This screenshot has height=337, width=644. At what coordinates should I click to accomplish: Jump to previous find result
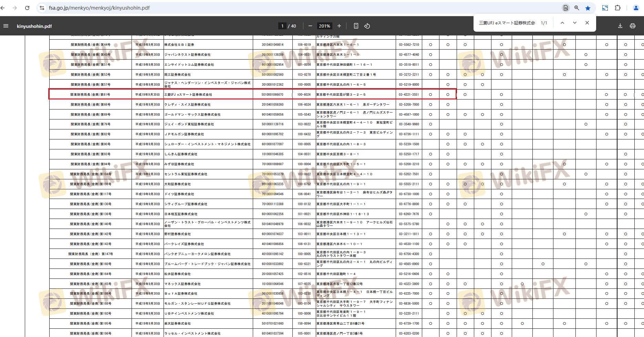tap(562, 23)
